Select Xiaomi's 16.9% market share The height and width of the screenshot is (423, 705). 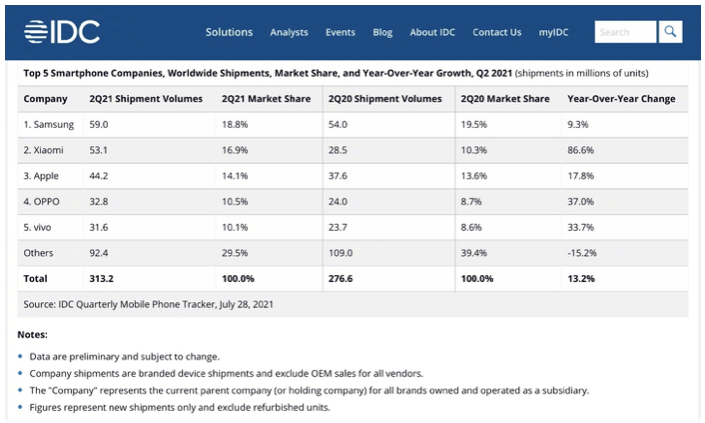click(235, 150)
